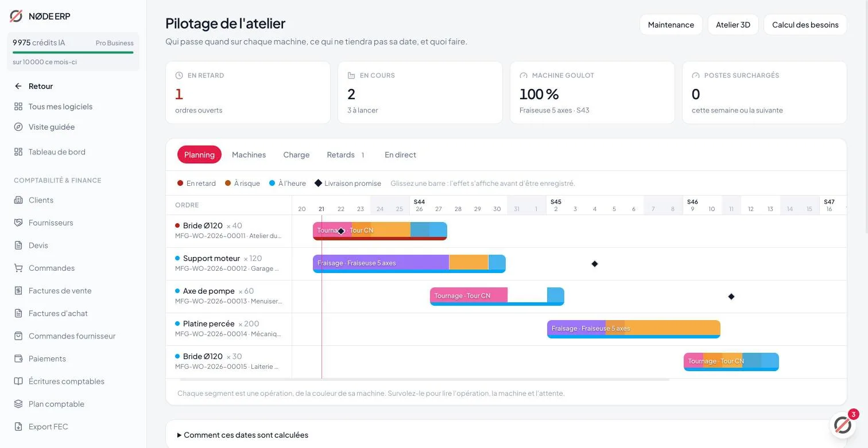Click the Tableau de bord icon
This screenshot has height=448, width=868.
[x=18, y=152]
